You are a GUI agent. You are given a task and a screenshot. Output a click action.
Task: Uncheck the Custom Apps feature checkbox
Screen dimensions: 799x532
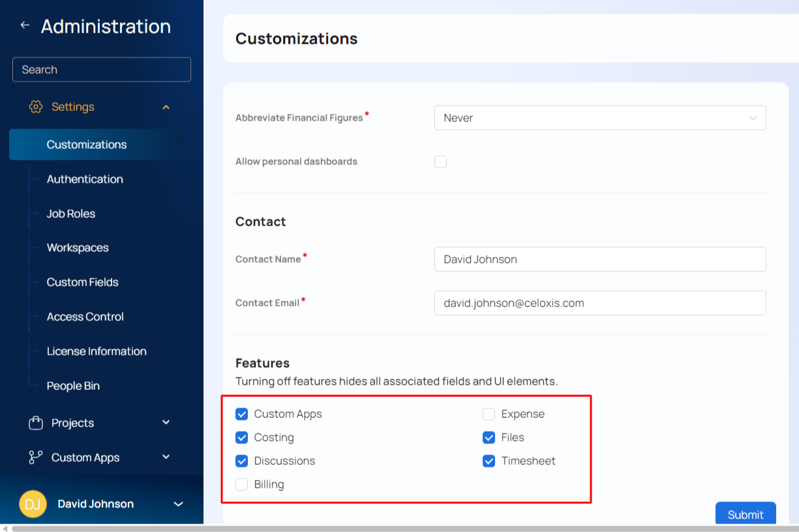242,414
